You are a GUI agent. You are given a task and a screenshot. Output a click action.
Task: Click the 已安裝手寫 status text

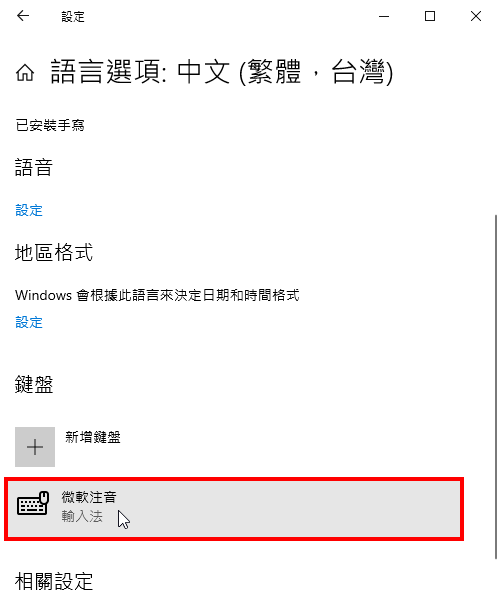(x=50, y=125)
